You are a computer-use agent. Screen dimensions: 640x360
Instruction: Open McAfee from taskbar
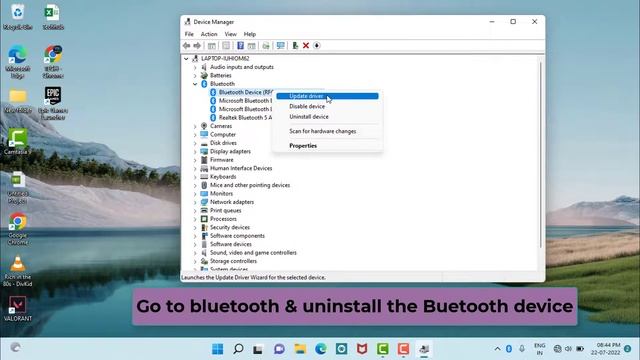point(362,349)
